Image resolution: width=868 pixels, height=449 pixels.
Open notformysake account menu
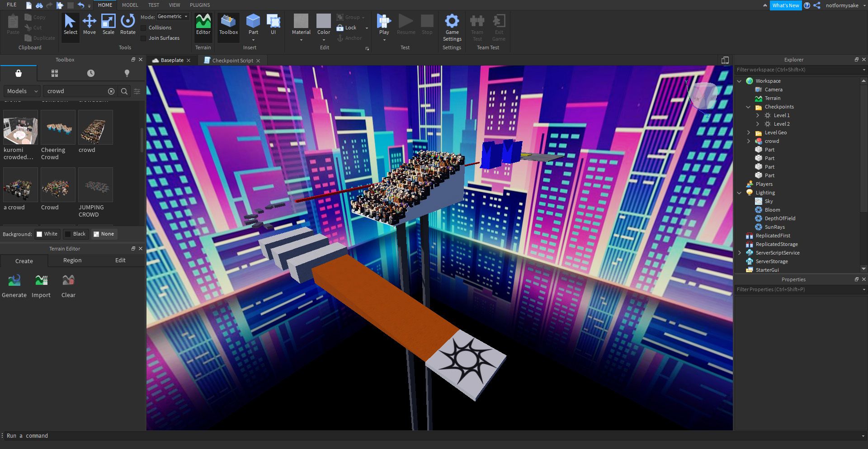[x=845, y=5]
